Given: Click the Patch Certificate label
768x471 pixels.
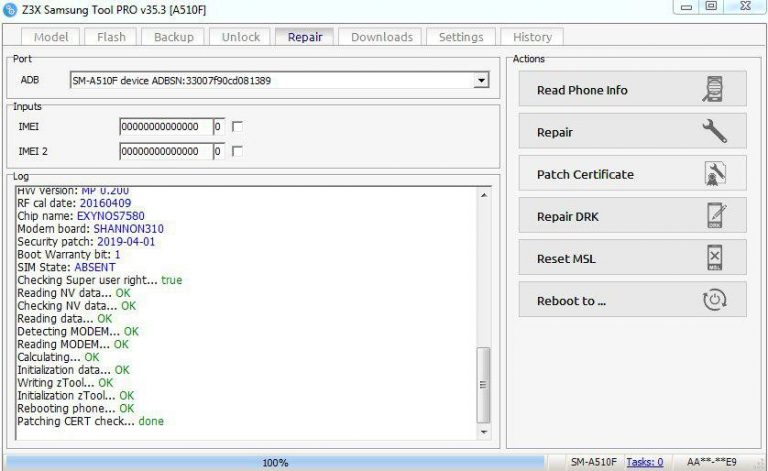Looking at the screenshot, I should click(x=585, y=174).
